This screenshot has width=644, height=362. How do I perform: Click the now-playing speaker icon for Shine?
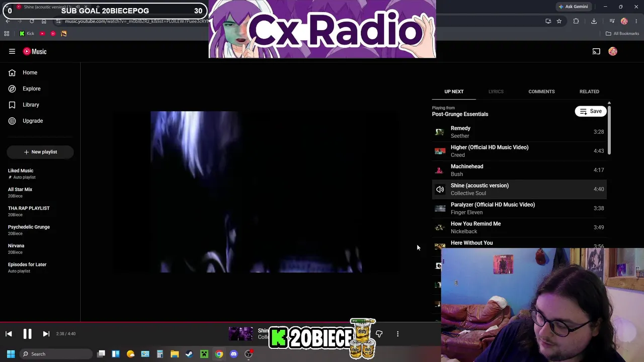(x=440, y=189)
